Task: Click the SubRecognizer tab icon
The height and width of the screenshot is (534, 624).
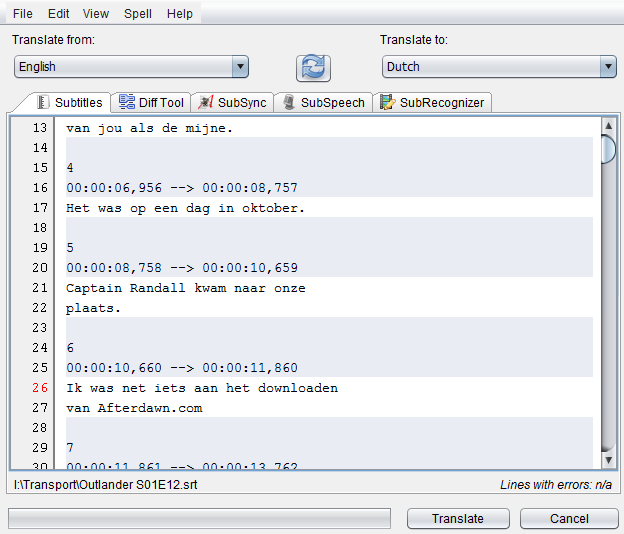Action: [x=387, y=103]
